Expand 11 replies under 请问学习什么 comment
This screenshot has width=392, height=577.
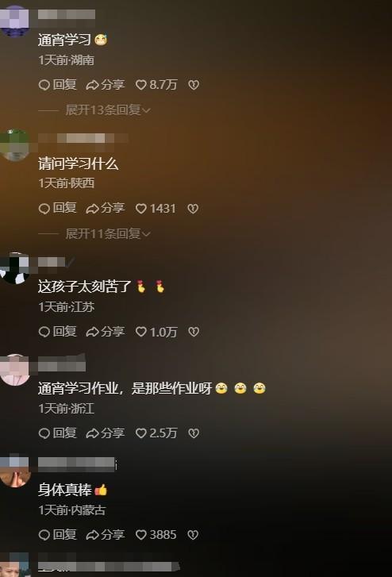[x=107, y=233]
